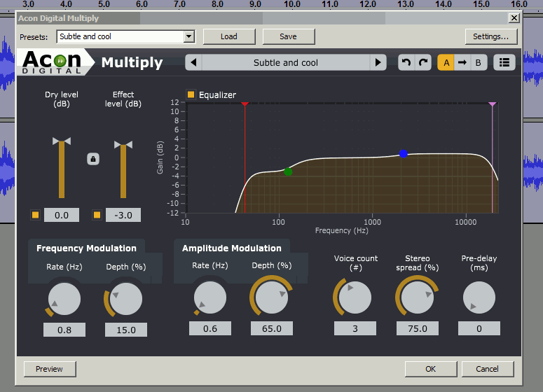Toggle the Dry level enable box

click(x=35, y=215)
